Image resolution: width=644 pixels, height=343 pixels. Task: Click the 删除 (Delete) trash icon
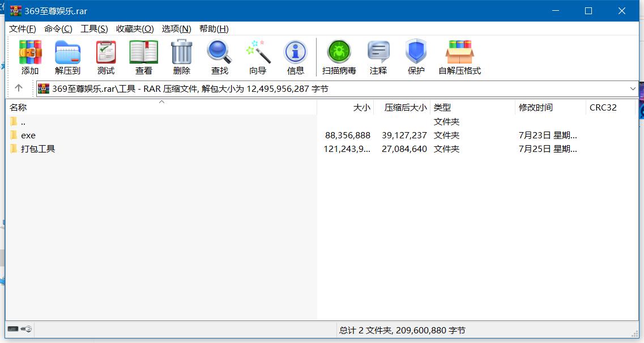181,57
